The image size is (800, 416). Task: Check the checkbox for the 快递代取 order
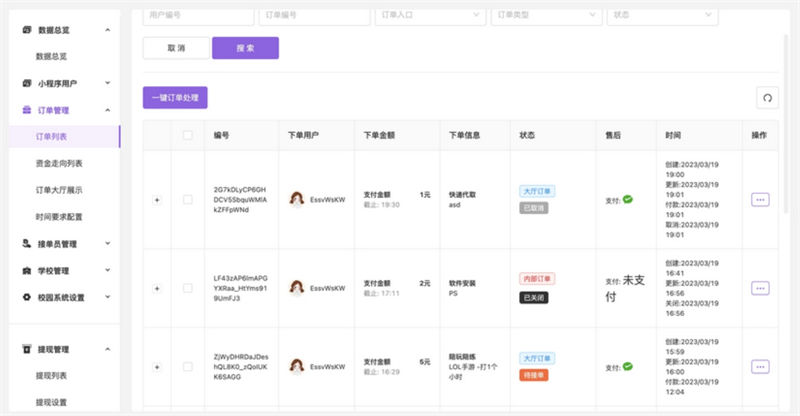[188, 200]
